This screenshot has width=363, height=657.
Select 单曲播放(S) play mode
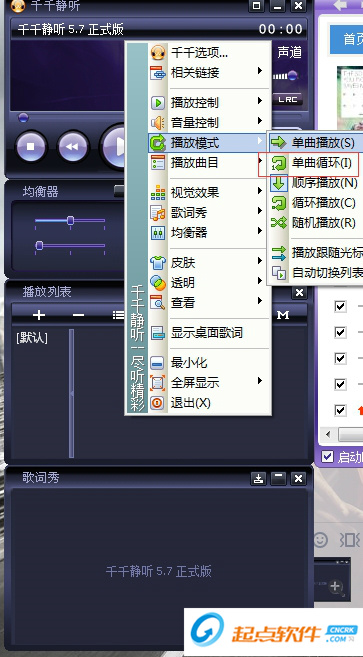(316, 143)
